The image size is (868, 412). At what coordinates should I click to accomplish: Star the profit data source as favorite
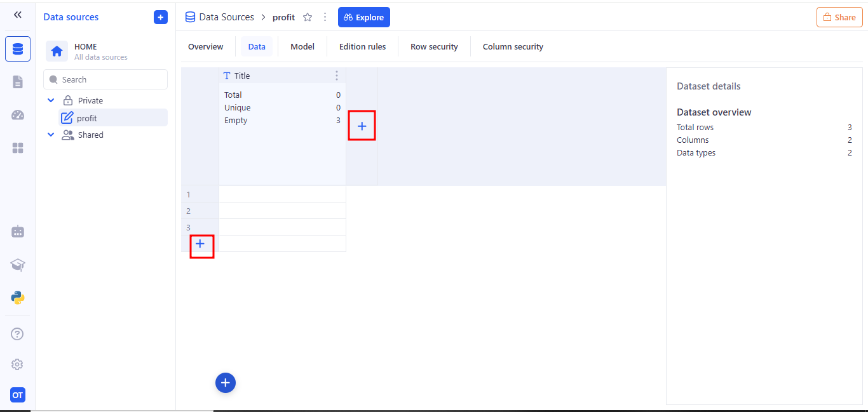tap(308, 17)
